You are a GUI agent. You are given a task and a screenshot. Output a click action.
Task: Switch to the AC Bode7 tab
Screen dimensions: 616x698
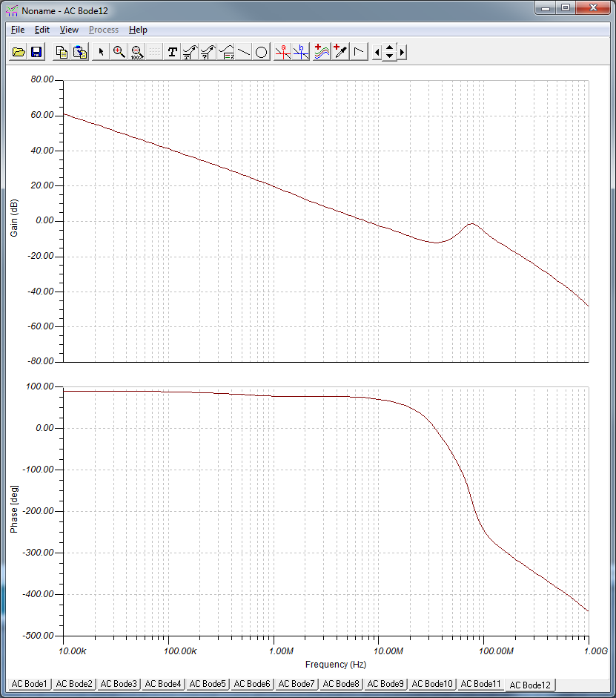tap(297, 684)
